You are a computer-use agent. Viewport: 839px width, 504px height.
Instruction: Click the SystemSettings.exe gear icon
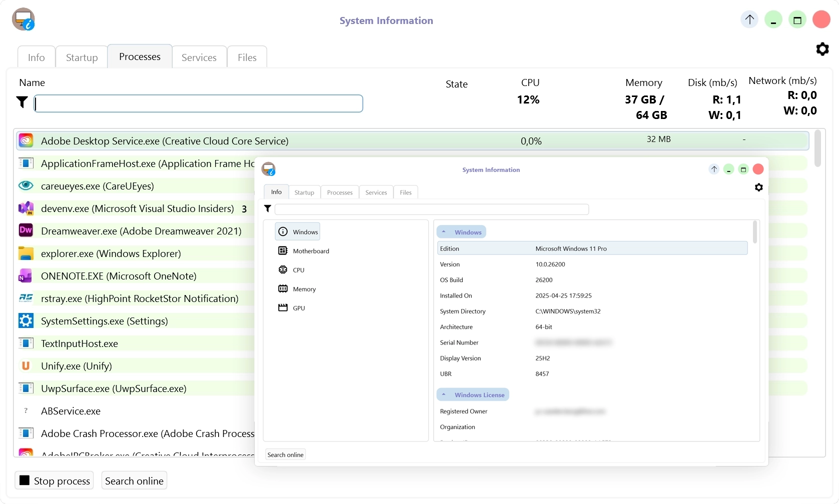click(x=26, y=320)
